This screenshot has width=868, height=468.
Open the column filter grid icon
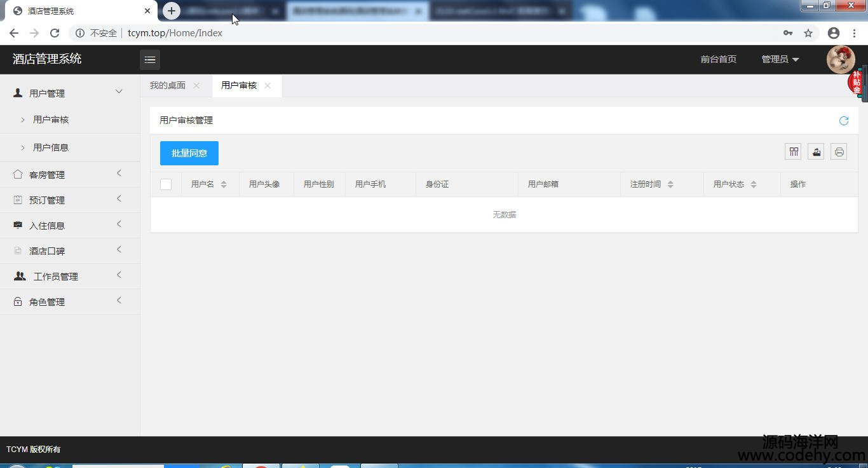point(794,151)
